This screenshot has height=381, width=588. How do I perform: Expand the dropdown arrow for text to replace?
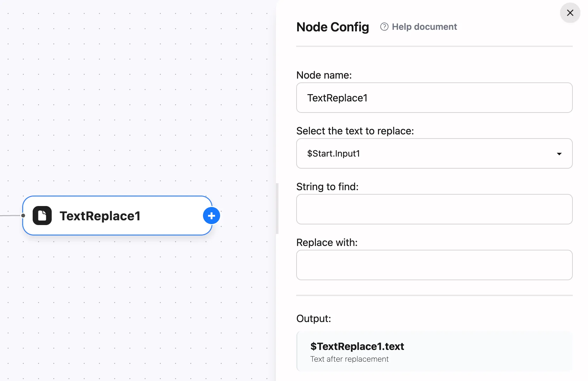pyautogui.click(x=559, y=154)
